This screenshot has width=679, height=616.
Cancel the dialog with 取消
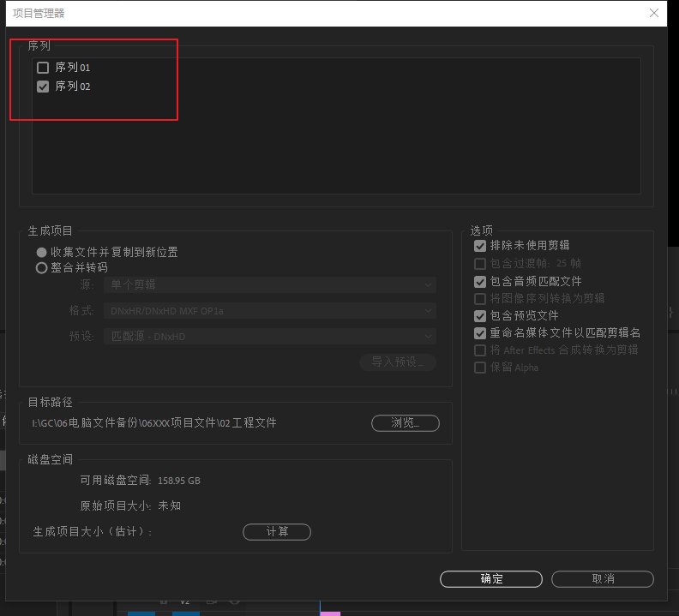[603, 579]
